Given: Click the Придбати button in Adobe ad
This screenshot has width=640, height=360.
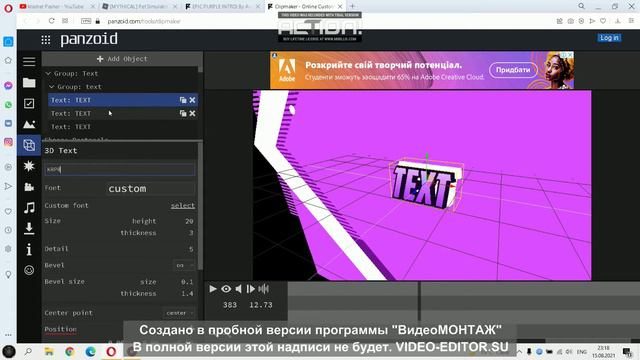Looking at the screenshot, I should [513, 70].
